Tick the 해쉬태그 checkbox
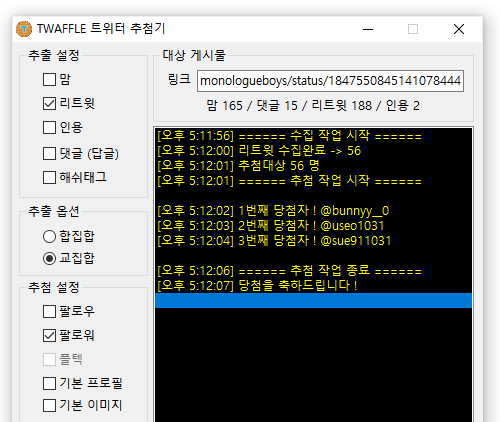This screenshot has height=422, width=500. pyautogui.click(x=49, y=177)
